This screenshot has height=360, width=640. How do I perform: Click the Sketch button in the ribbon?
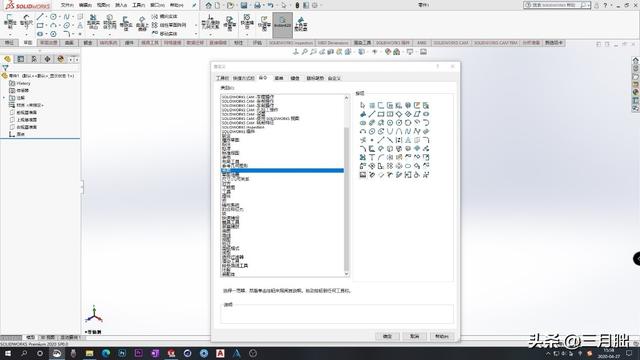click(10, 22)
